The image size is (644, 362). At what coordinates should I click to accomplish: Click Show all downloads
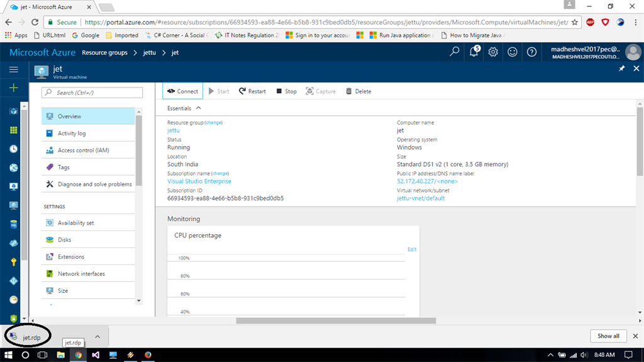608,336
